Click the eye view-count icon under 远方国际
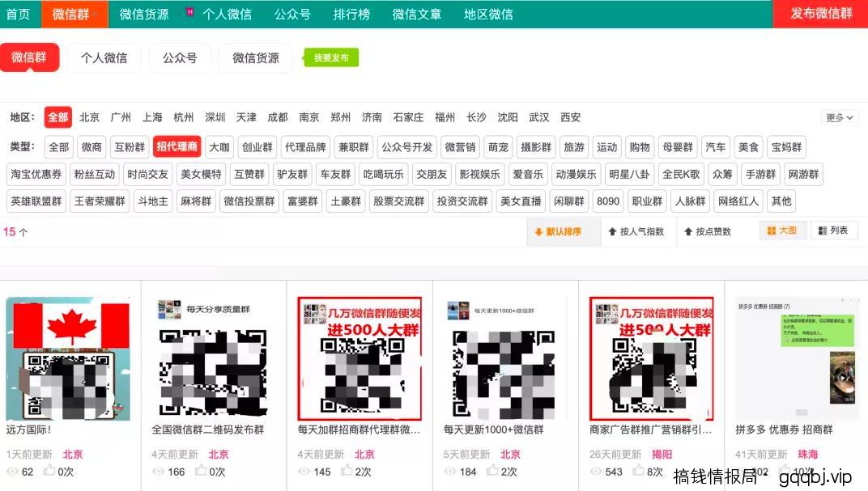 11,470
